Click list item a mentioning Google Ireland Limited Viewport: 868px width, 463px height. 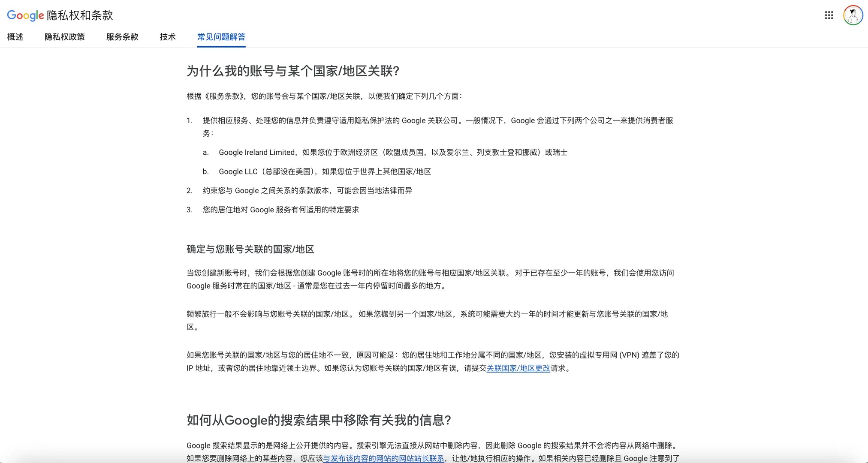pyautogui.click(x=393, y=153)
